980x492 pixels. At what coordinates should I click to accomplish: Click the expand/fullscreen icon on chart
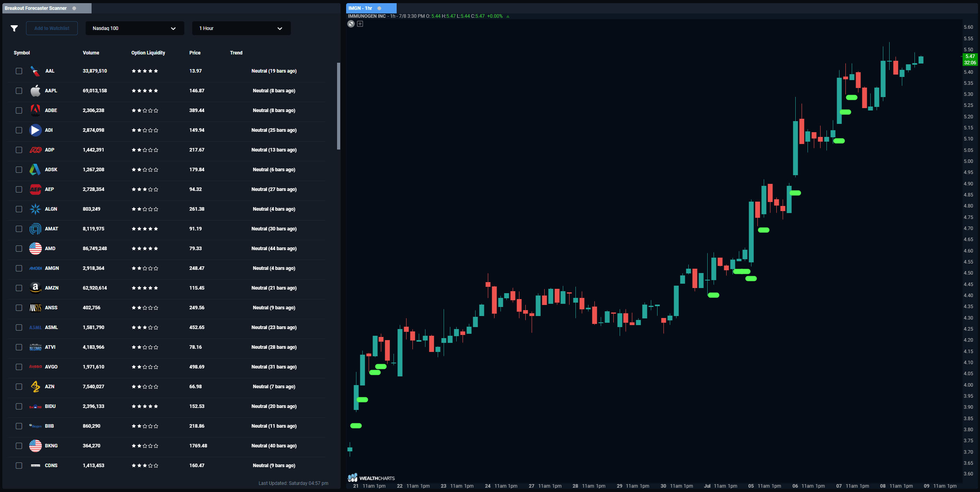351,24
